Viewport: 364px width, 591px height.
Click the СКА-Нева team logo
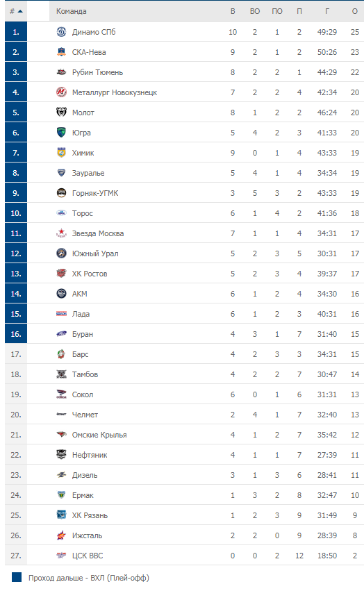(61, 52)
